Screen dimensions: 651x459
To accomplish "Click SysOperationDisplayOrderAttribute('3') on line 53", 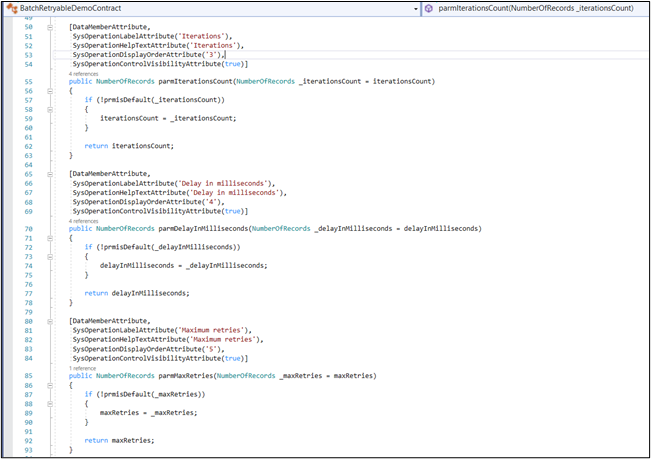I will (x=147, y=55).
